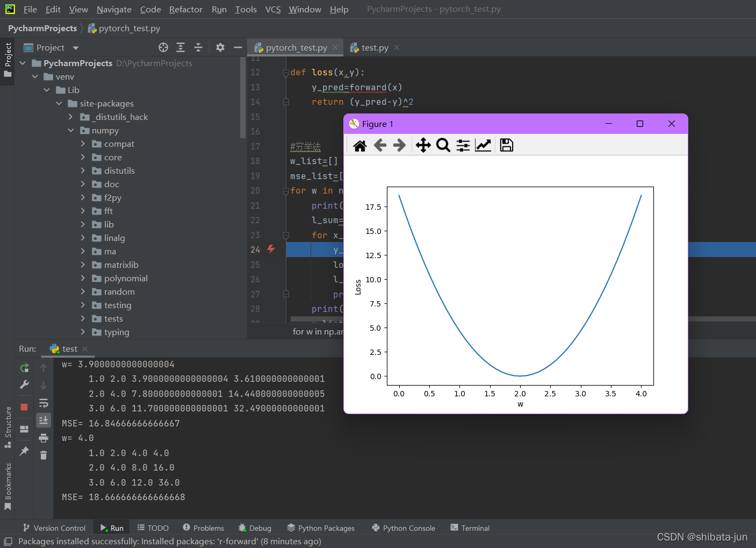
Task: Locate opened file with Select Opened File crosshair
Action: (x=163, y=47)
